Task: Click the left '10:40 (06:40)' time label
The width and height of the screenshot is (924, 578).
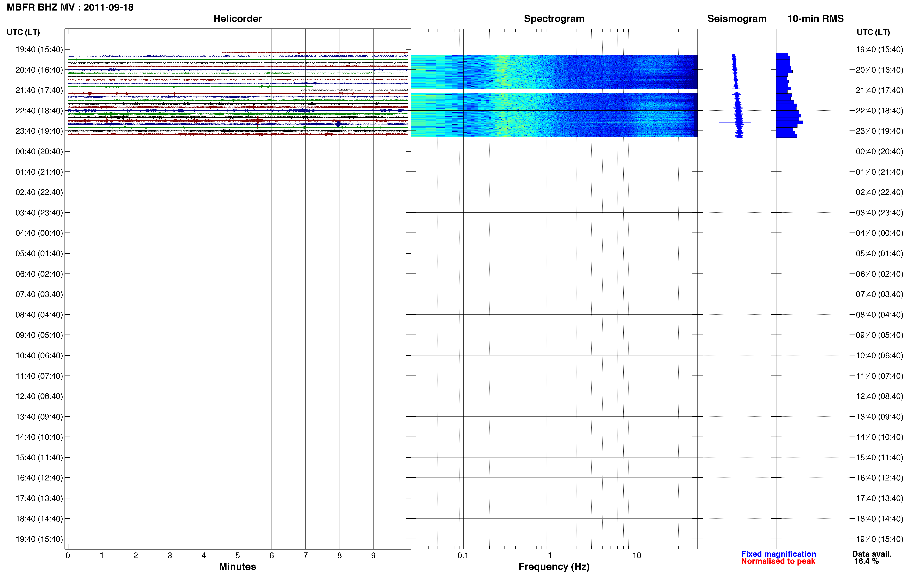Action: click(39, 355)
